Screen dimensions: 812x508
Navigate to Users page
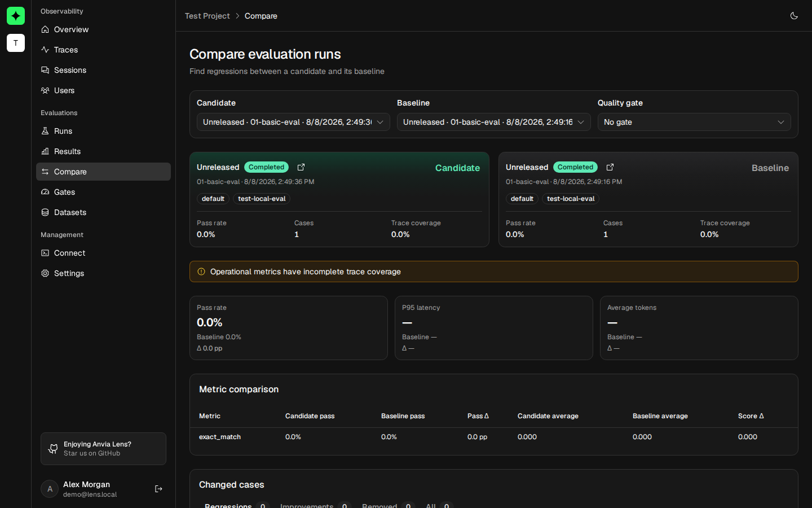103,90
